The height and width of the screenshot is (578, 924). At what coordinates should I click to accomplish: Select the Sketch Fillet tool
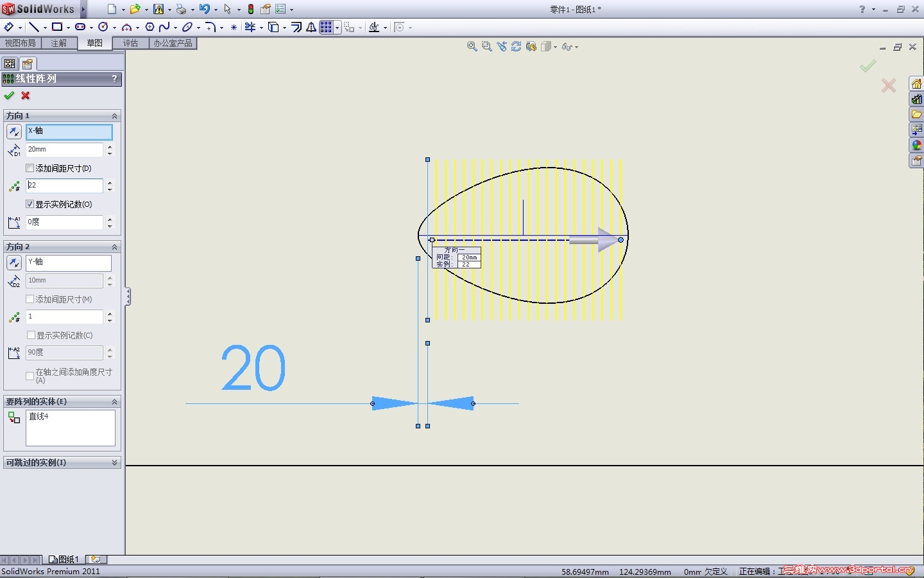(x=210, y=27)
